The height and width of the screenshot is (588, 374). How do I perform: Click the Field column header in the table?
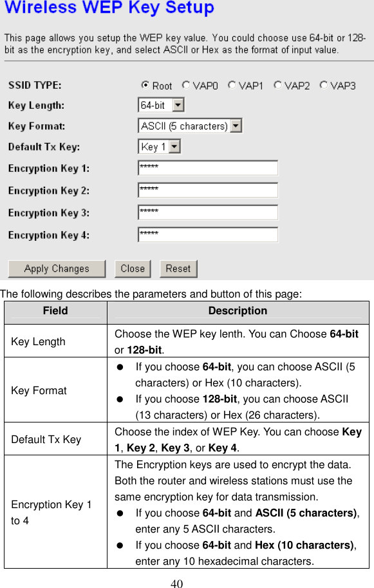[x=55, y=312]
